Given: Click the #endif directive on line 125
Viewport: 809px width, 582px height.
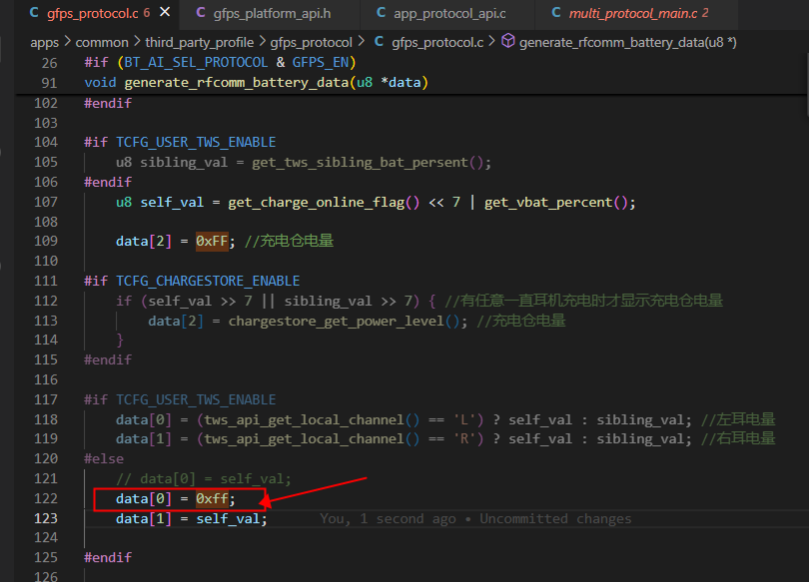Looking at the screenshot, I should coord(108,558).
